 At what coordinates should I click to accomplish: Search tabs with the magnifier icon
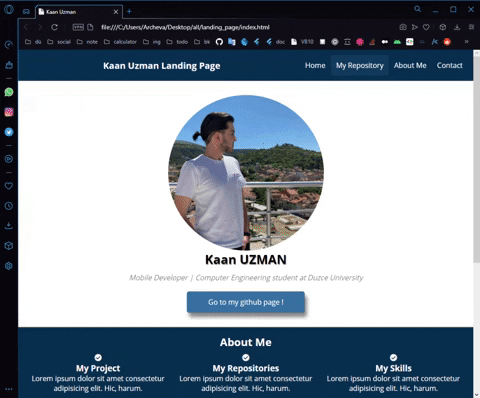click(x=417, y=9)
